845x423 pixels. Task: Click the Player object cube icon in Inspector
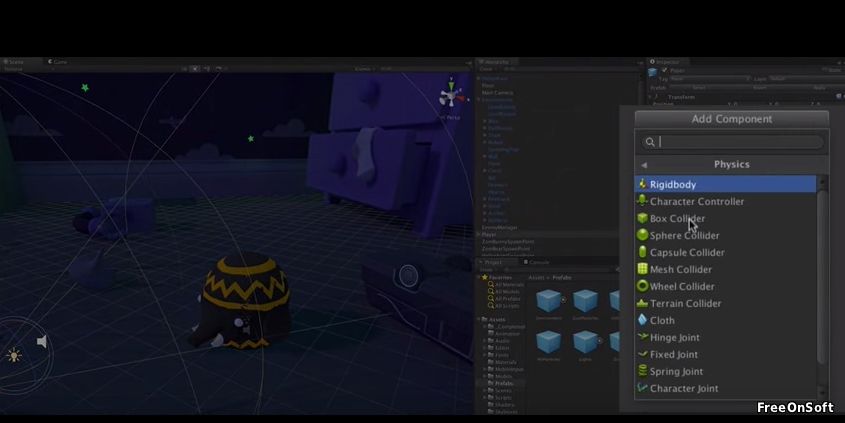pos(653,72)
